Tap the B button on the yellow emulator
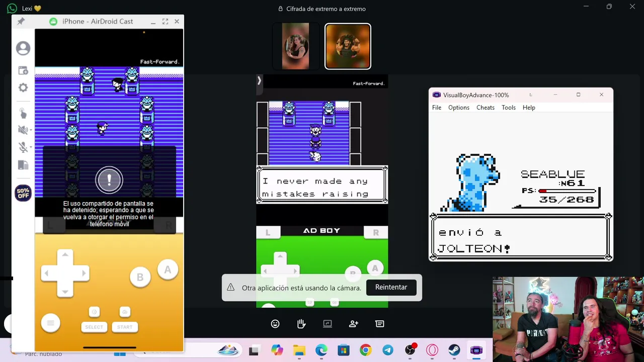 [140, 278]
